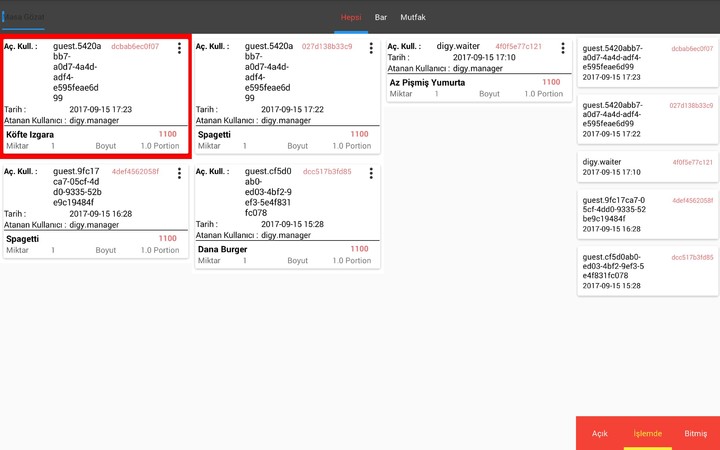Select sidebar entry dcc517b3fd85
This screenshot has height=450, width=720.
point(647,270)
